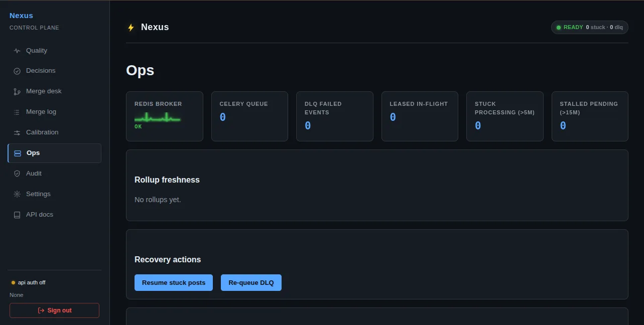Open Quality via its pulse icon
The height and width of the screenshot is (325, 644).
[x=17, y=51]
